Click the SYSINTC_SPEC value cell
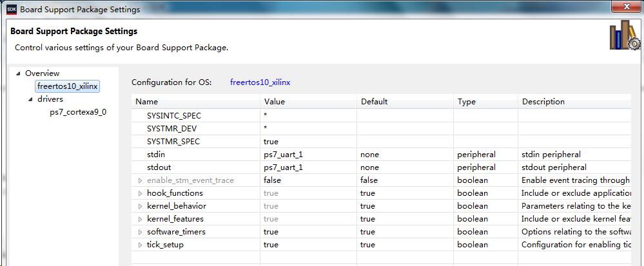 [308, 116]
